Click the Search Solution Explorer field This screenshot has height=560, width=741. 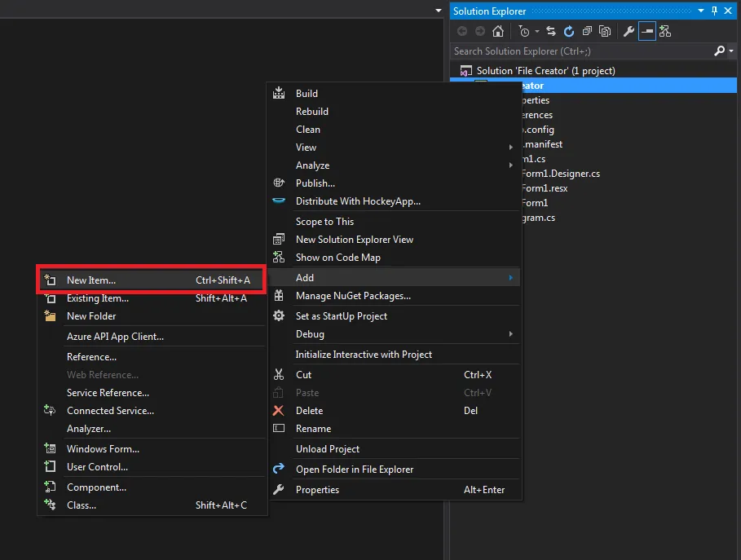[583, 51]
